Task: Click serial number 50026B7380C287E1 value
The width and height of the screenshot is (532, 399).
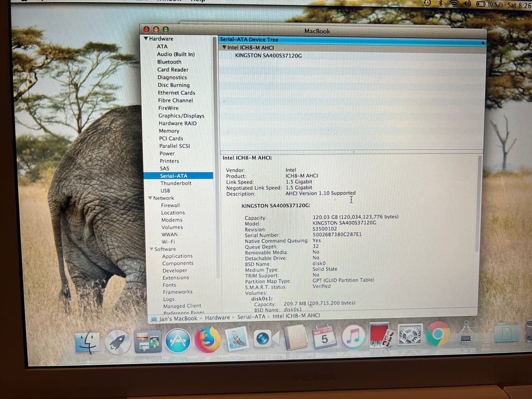Action: click(337, 234)
